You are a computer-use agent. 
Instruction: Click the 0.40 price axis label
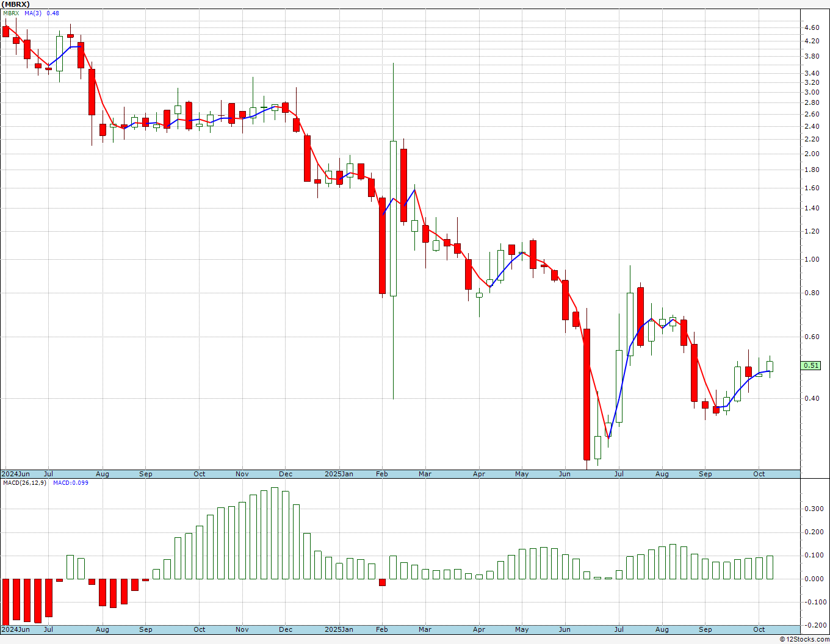(x=812, y=399)
